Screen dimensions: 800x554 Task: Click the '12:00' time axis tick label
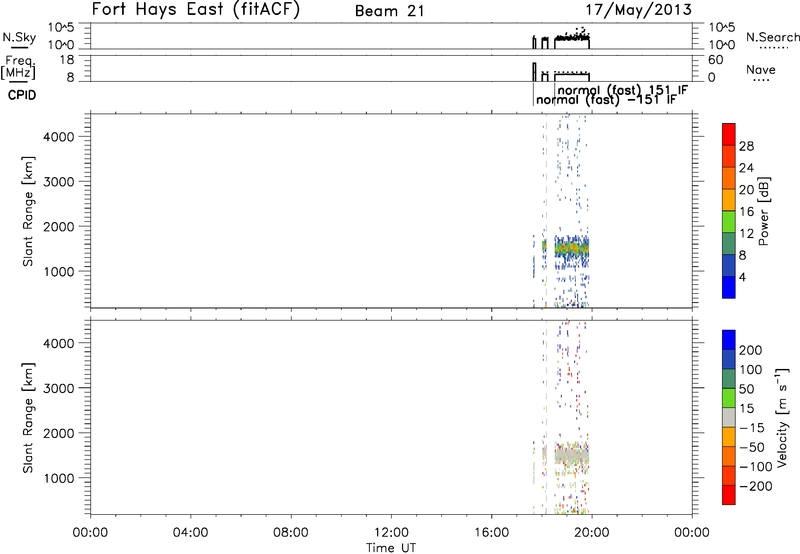[391, 533]
